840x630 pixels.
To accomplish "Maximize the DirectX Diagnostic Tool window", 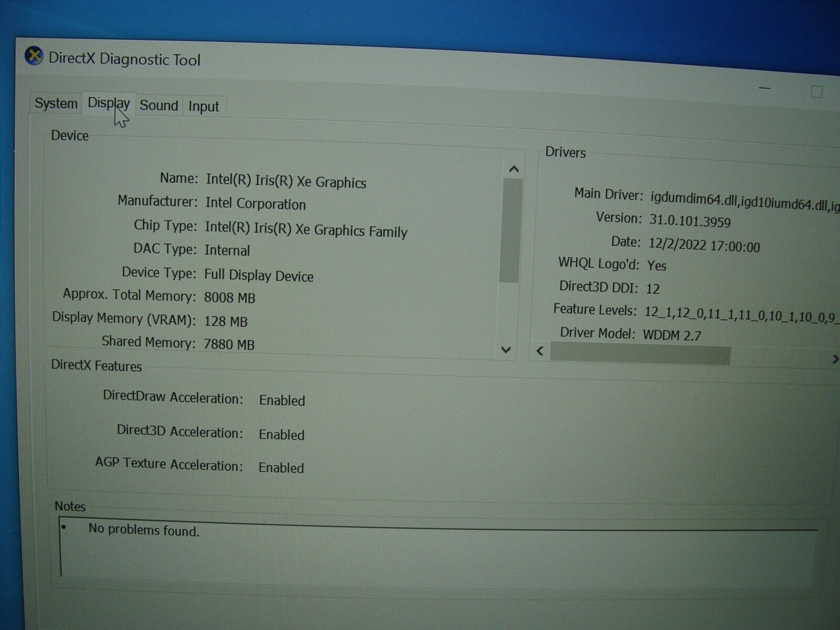I will (x=816, y=92).
